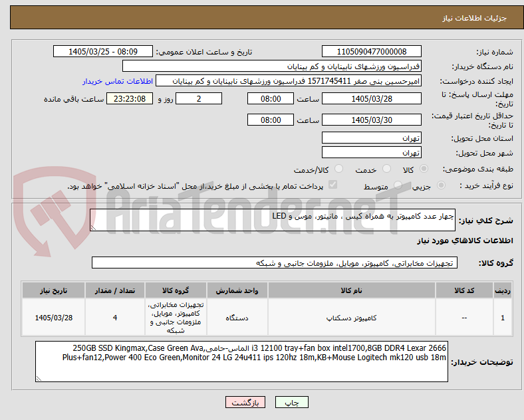Screen dimensions: 524x420
Task: Click the کامپیوتر دسکتاپ item name cell
Action: (x=351, y=318)
